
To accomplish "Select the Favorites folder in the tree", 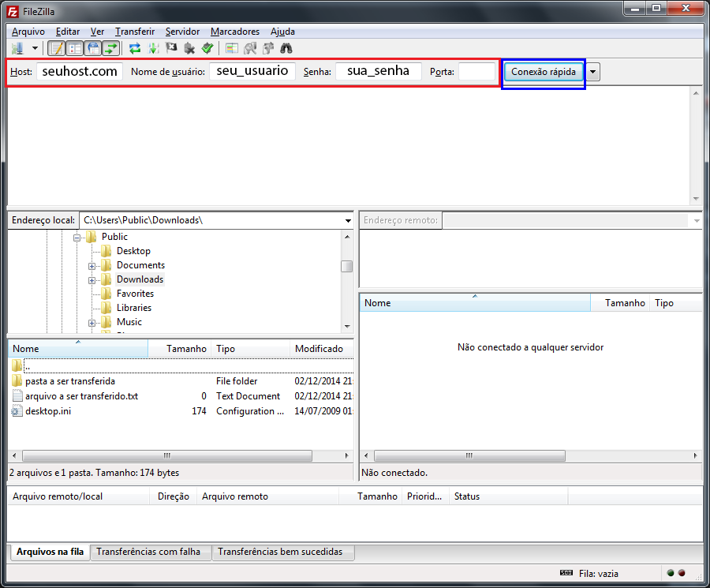I will [x=136, y=294].
